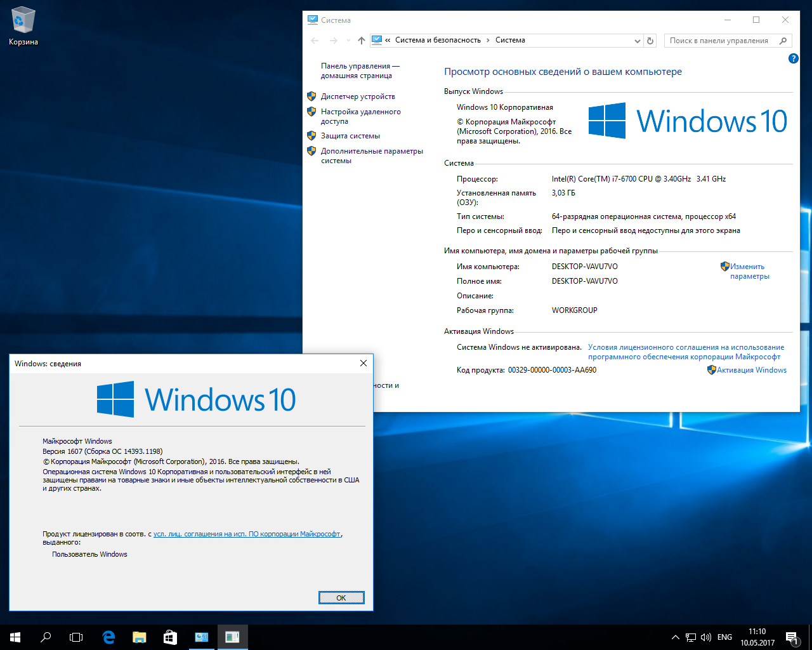This screenshot has height=650, width=812.
Task: Expand the address bar history dropdown
Action: pos(637,41)
